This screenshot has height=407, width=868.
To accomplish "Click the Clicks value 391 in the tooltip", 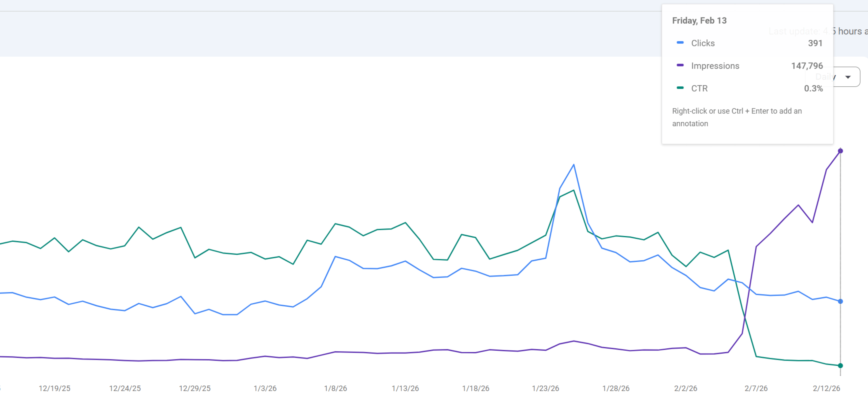I will click(815, 43).
